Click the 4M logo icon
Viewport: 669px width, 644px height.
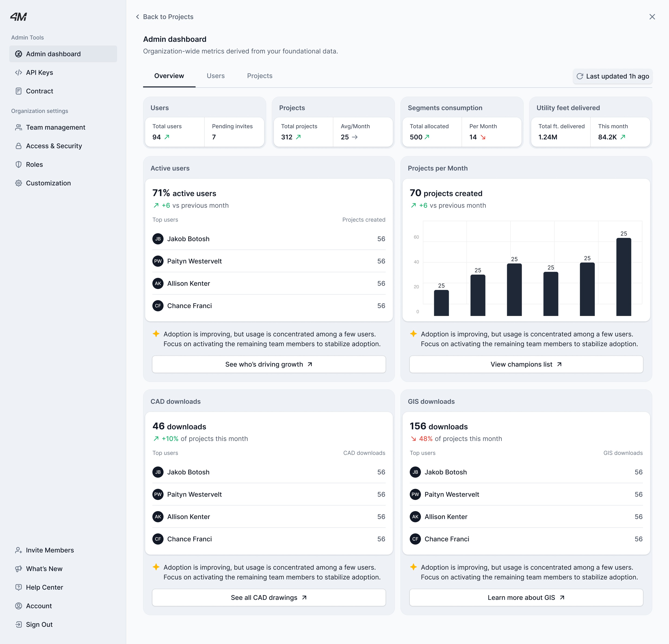(18, 17)
